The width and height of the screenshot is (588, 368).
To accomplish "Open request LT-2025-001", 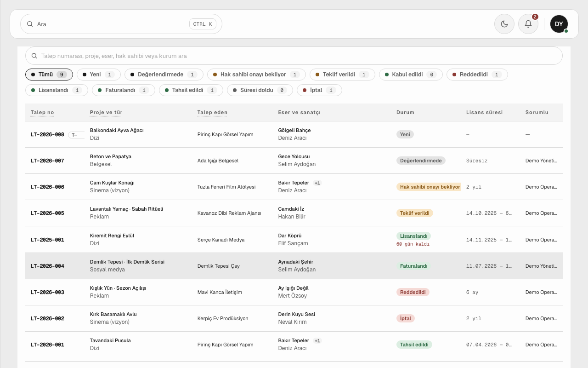I will 47,240.
